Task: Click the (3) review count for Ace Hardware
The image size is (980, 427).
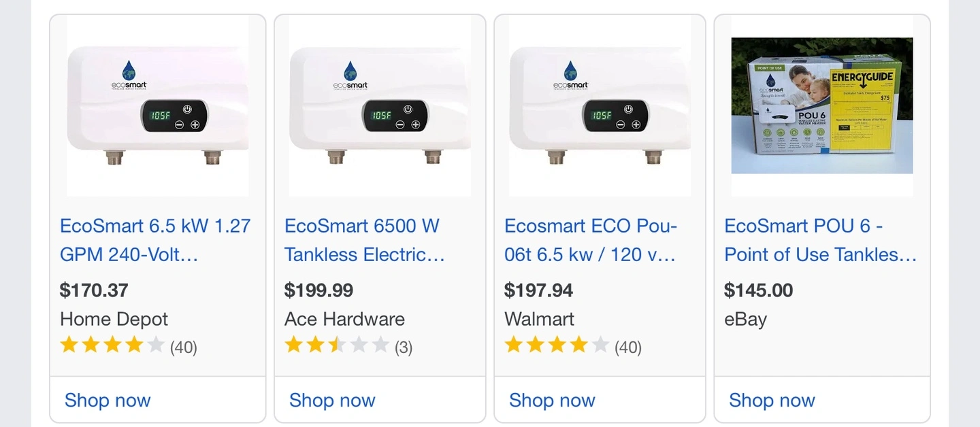Action: pyautogui.click(x=404, y=347)
